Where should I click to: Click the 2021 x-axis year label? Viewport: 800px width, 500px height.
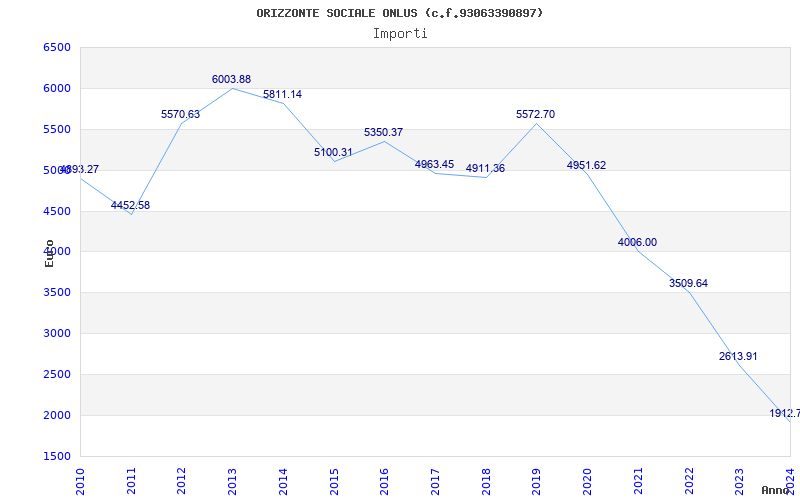coord(638,481)
